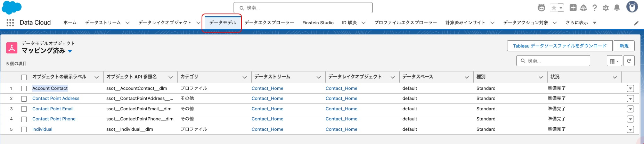Open the user profile avatar
The height and width of the screenshot is (144, 644).
point(632,7)
